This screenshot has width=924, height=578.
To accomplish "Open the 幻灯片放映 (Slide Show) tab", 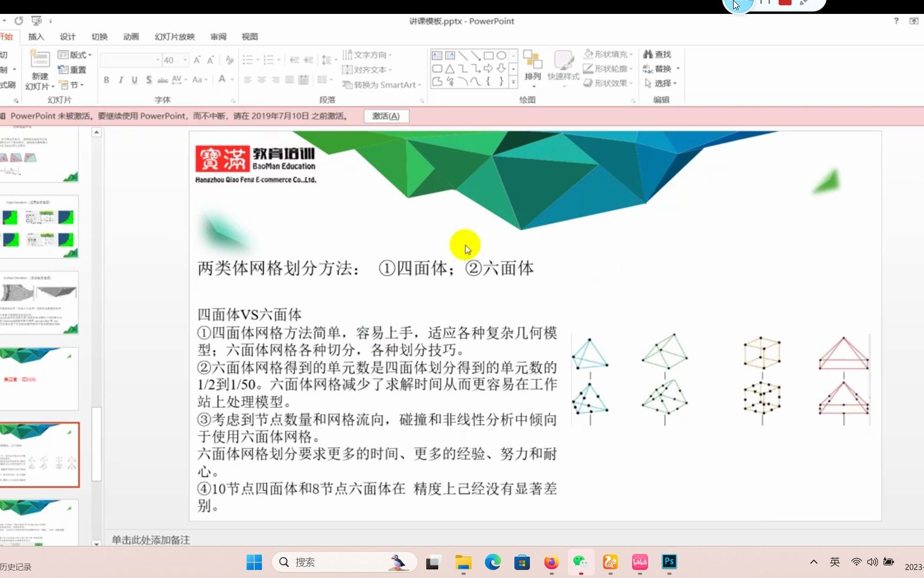I will tap(175, 36).
